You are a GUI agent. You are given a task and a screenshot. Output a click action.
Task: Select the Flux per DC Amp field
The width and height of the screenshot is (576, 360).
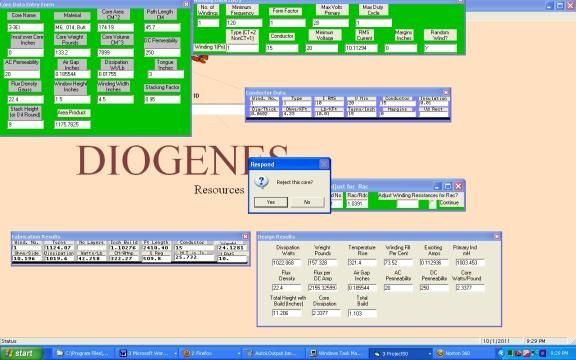pyautogui.click(x=323, y=288)
